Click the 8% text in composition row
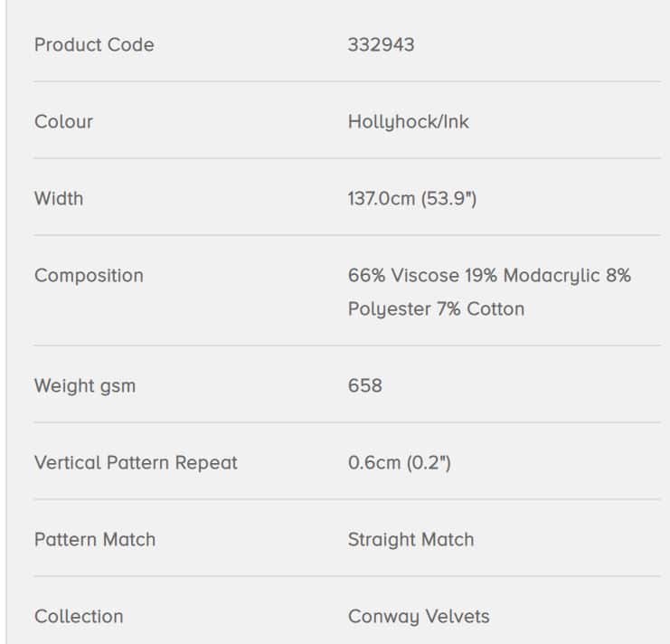The image size is (670, 644). click(x=618, y=276)
